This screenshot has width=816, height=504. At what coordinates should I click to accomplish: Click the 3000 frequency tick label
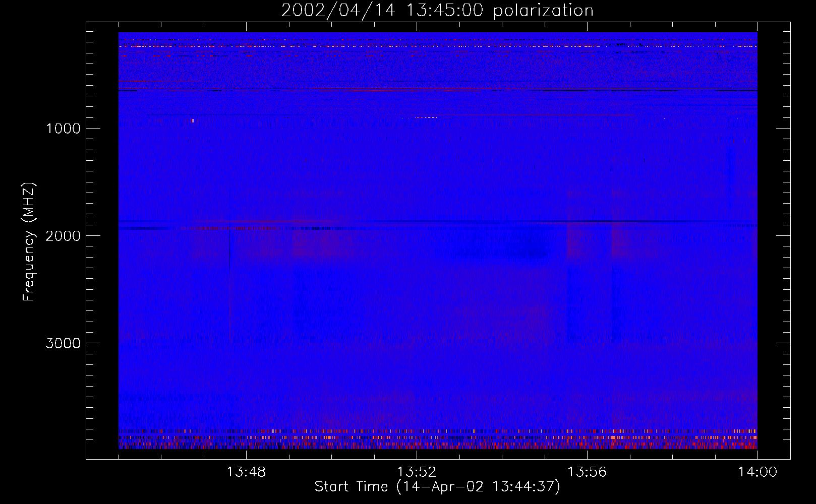click(63, 343)
